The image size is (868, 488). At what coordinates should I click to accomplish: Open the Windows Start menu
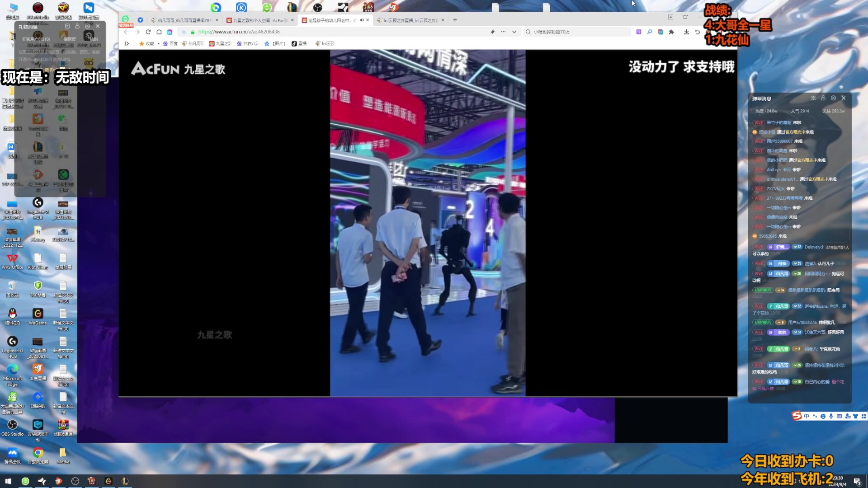pos(8,481)
